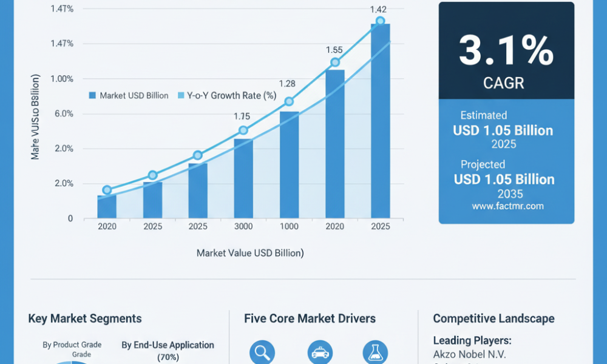Click the 6.0% y-axis tick label
607x364 pixels.
click(64, 113)
